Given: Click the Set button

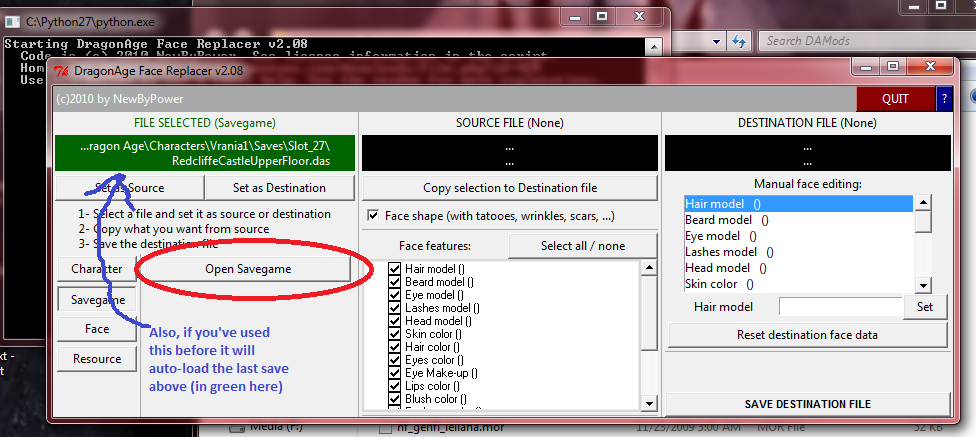Looking at the screenshot, I should [x=925, y=307].
